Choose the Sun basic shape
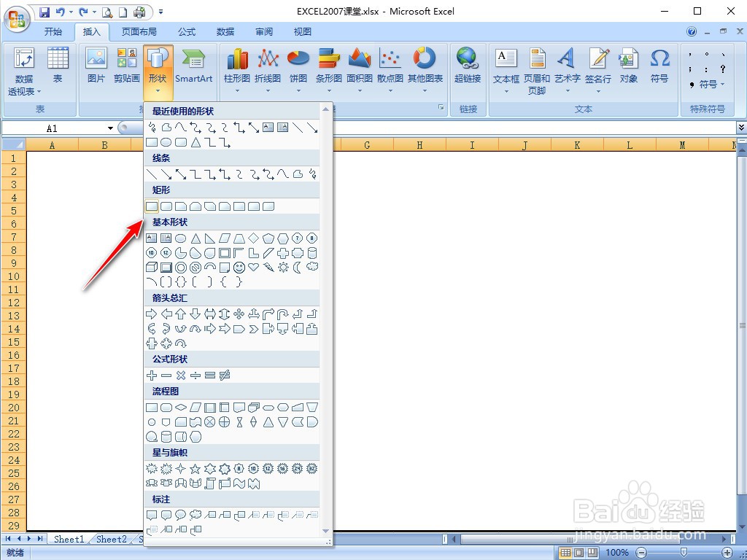 click(x=283, y=268)
